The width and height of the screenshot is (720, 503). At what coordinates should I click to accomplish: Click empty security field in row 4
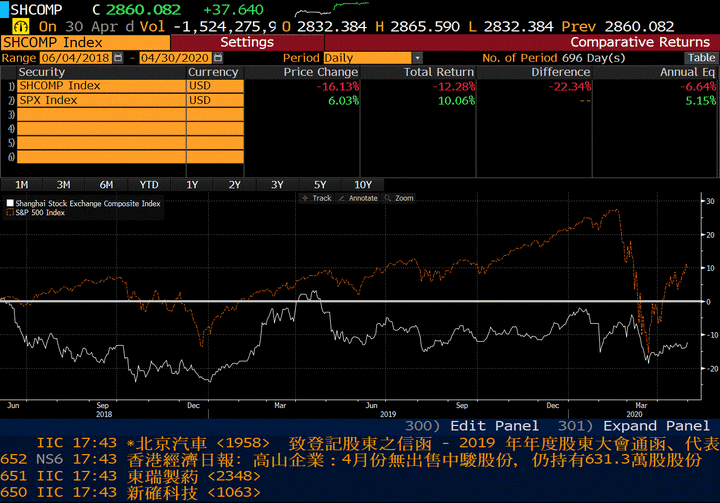point(101,129)
